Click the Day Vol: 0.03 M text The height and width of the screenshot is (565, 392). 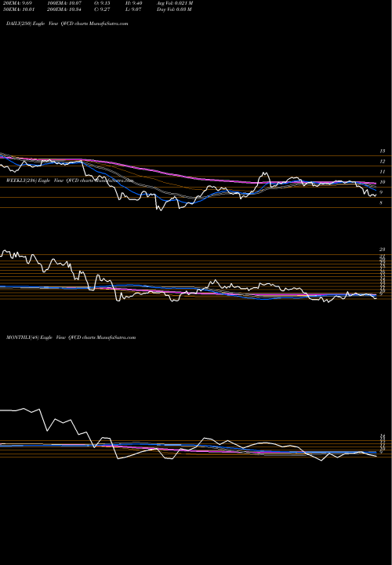[174, 9]
